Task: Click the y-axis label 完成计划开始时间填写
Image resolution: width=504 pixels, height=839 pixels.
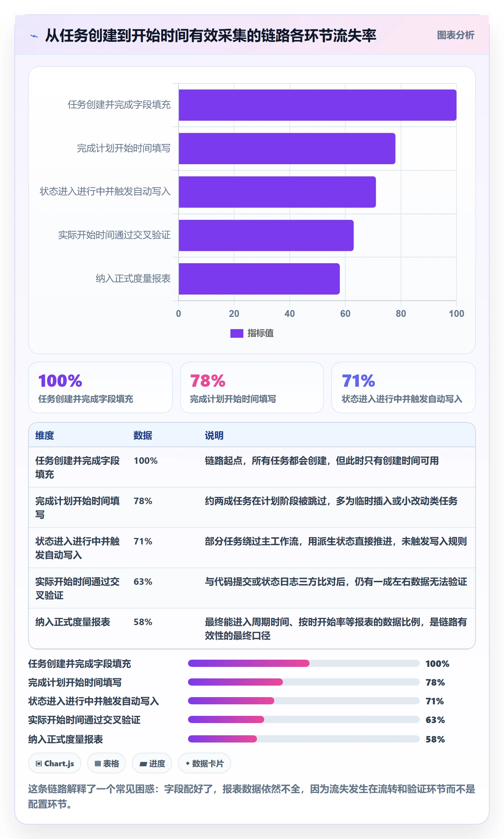Action: [x=123, y=148]
